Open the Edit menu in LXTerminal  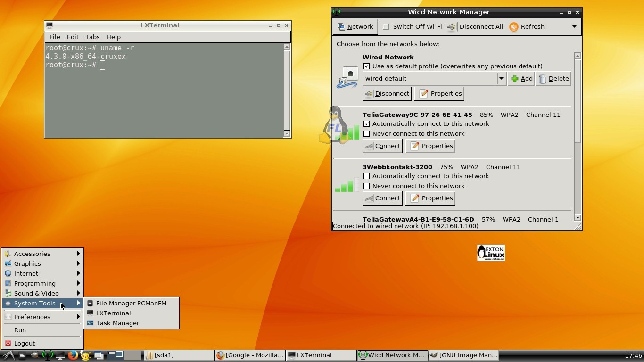(73, 37)
